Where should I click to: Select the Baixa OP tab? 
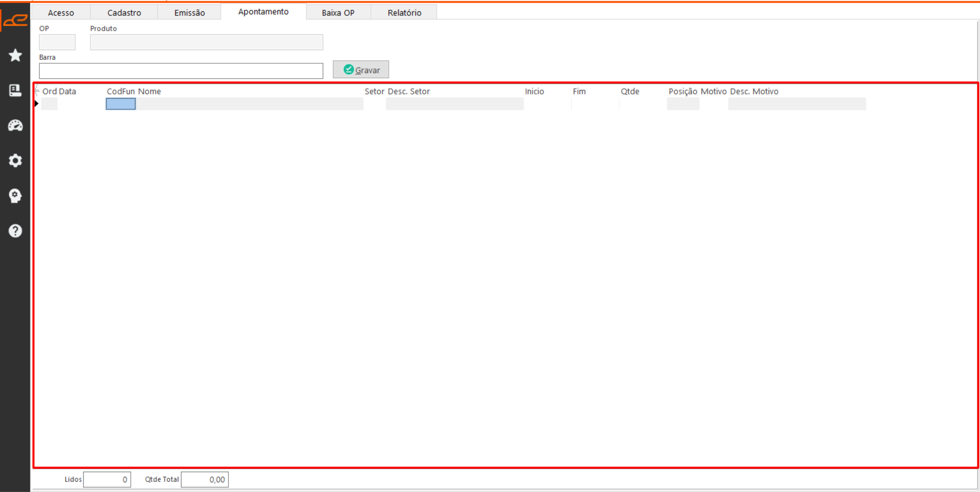click(338, 13)
